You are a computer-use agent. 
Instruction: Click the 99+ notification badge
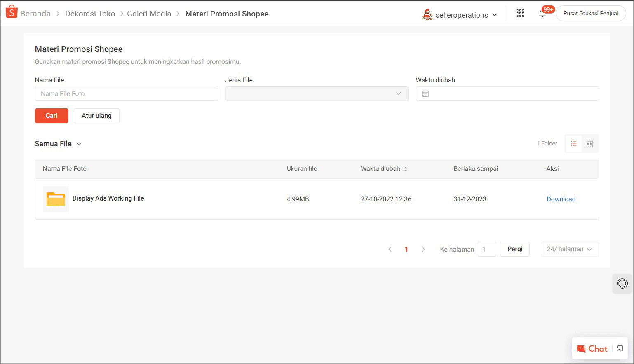(548, 9)
